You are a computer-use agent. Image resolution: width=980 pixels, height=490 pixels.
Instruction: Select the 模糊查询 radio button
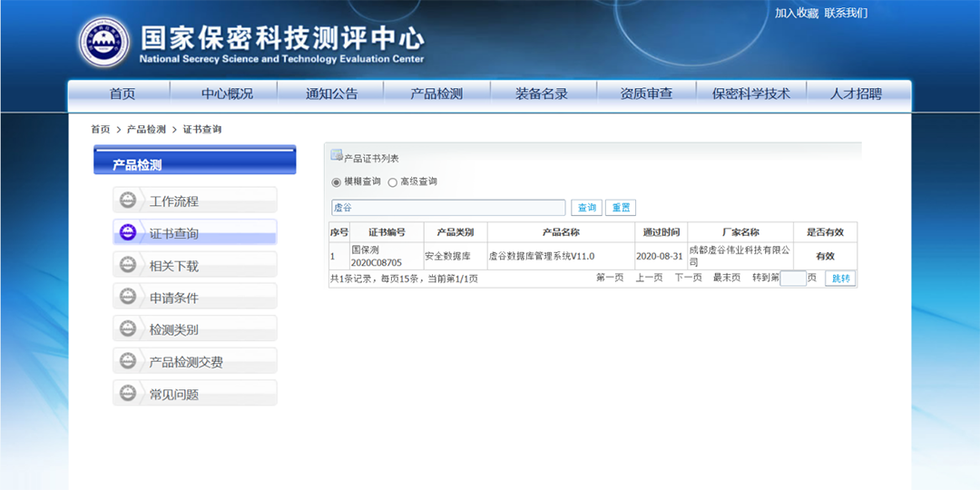[x=337, y=182]
